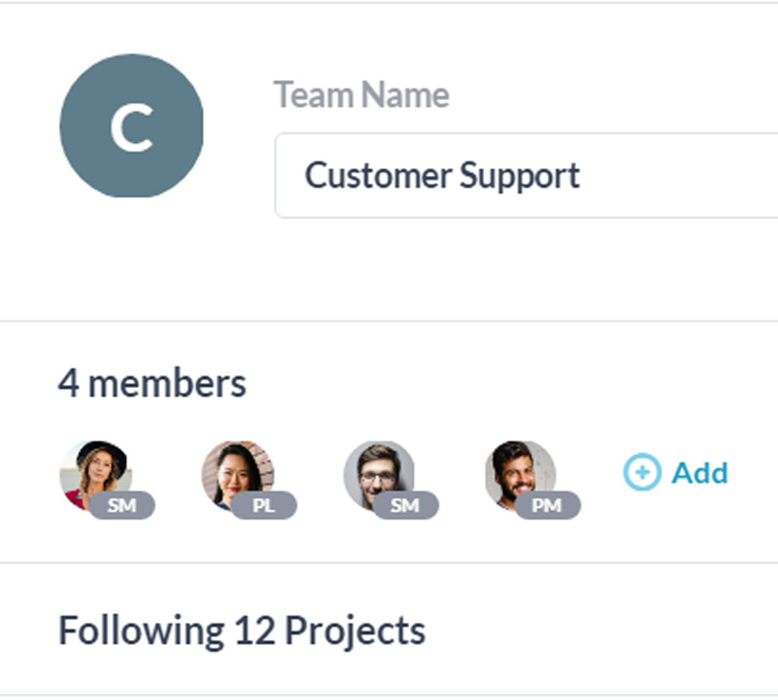Click the PL initials badge

click(264, 506)
